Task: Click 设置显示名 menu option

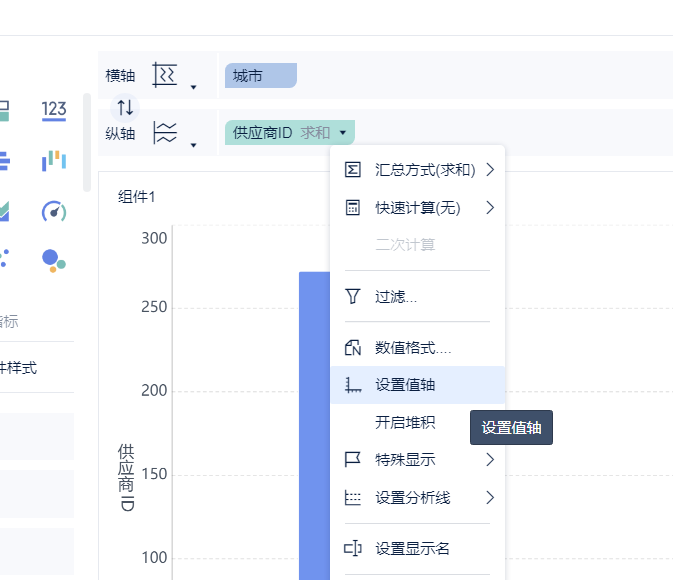Action: click(x=412, y=548)
